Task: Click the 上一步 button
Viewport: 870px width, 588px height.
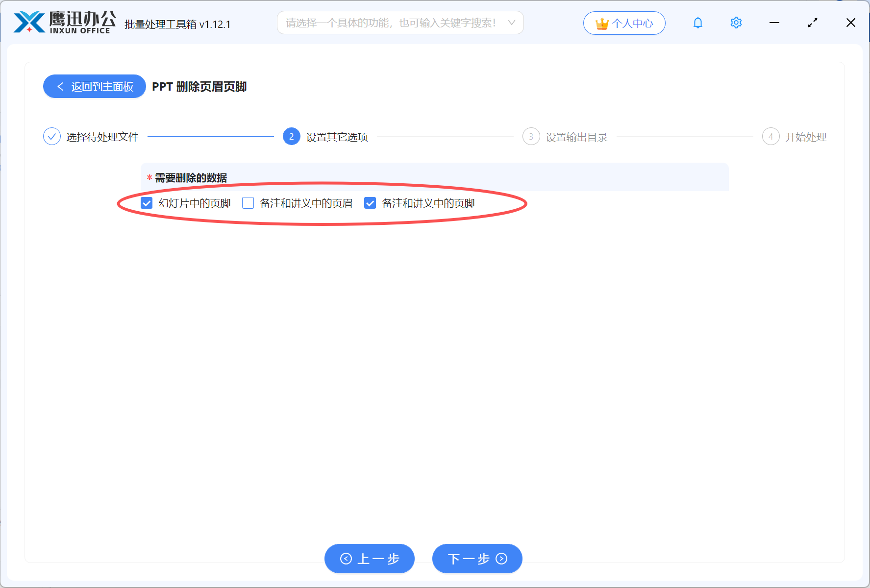Action: pos(369,559)
